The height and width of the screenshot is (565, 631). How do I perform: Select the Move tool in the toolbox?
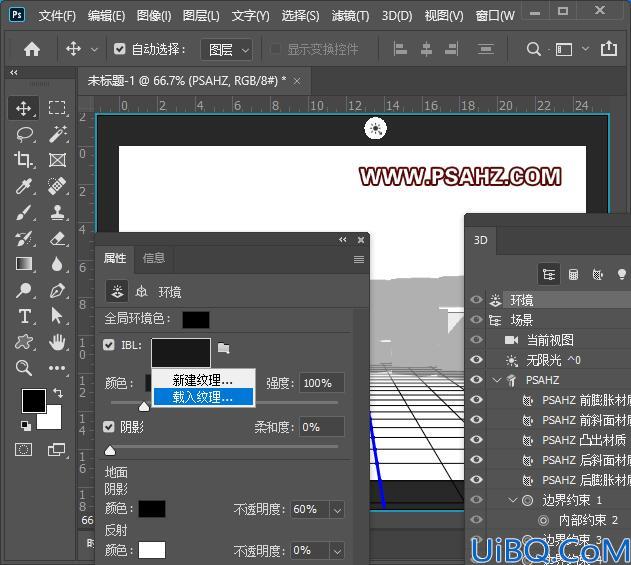point(24,108)
